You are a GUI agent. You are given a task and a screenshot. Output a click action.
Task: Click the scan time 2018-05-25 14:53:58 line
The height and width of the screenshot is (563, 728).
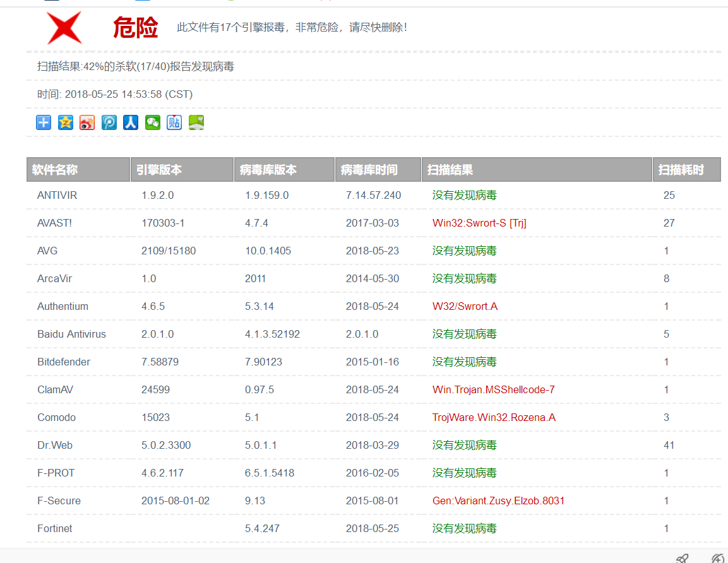[x=115, y=94]
